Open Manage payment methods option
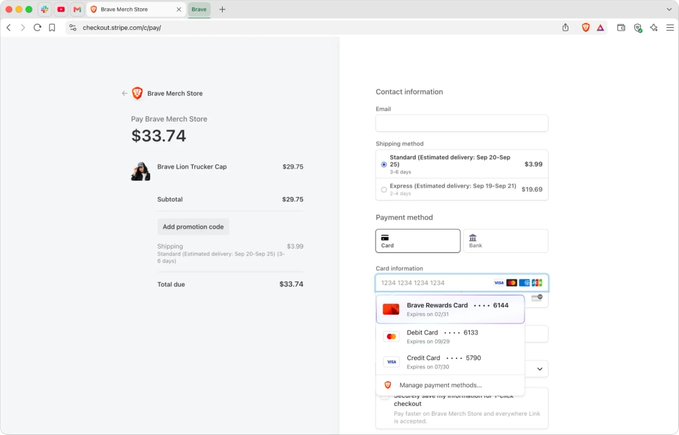 pos(450,385)
